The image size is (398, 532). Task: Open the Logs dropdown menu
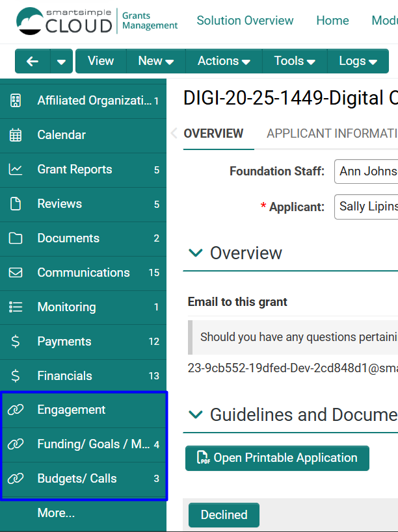tap(358, 61)
